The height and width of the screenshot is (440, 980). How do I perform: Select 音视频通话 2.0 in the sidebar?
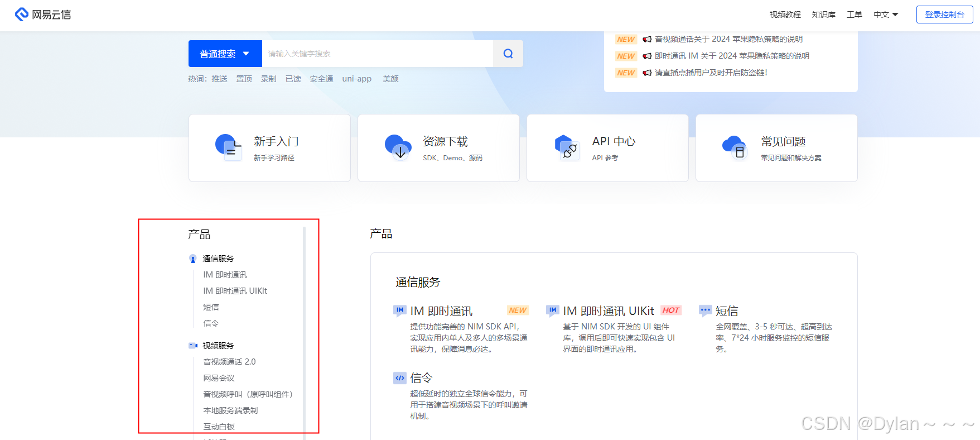click(x=229, y=362)
